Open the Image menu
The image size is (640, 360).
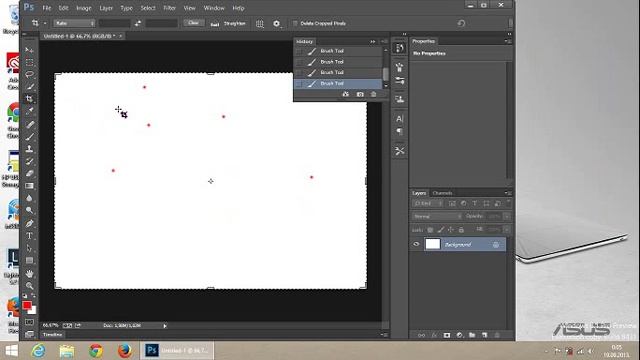tap(84, 8)
